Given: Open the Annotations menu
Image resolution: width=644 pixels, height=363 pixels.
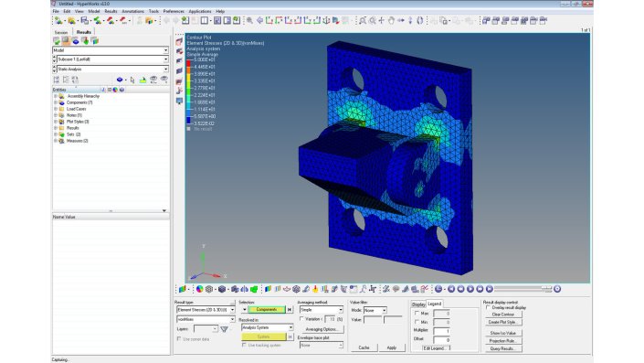Looking at the screenshot, I should pos(132,11).
